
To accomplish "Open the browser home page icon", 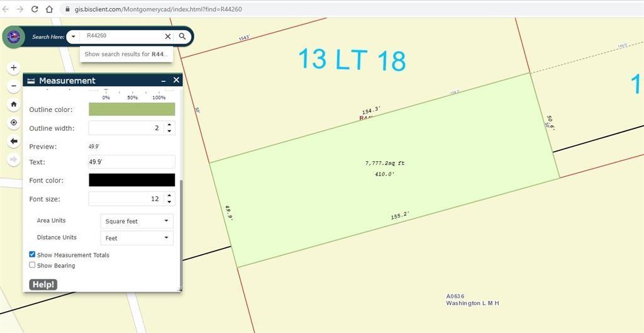I will [49, 9].
